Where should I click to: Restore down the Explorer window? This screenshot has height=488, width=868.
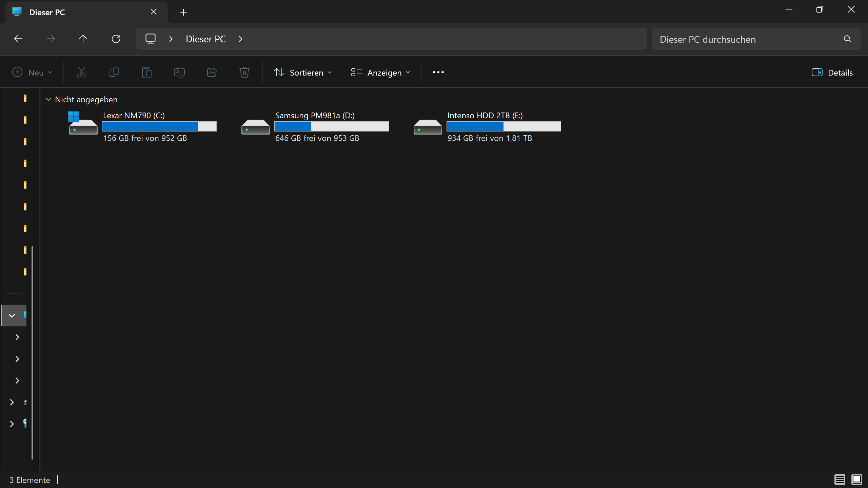(x=820, y=9)
